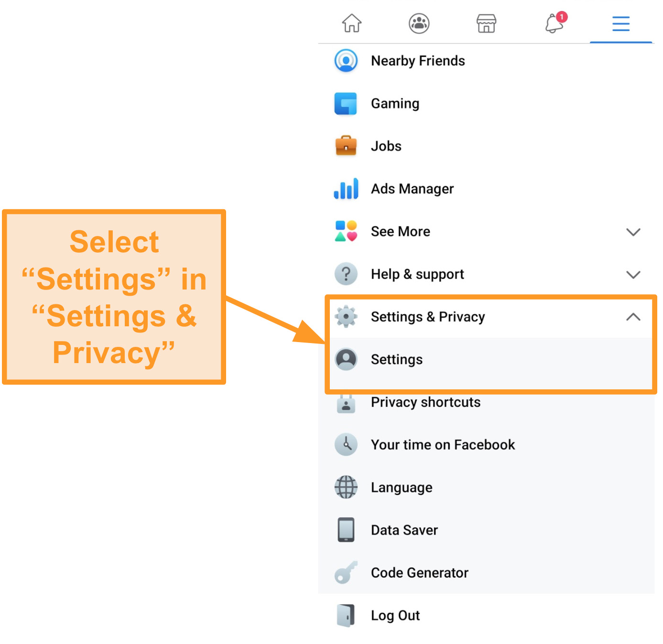Click the Ads Manager chart icon
The height and width of the screenshot is (644, 663).
(x=346, y=189)
